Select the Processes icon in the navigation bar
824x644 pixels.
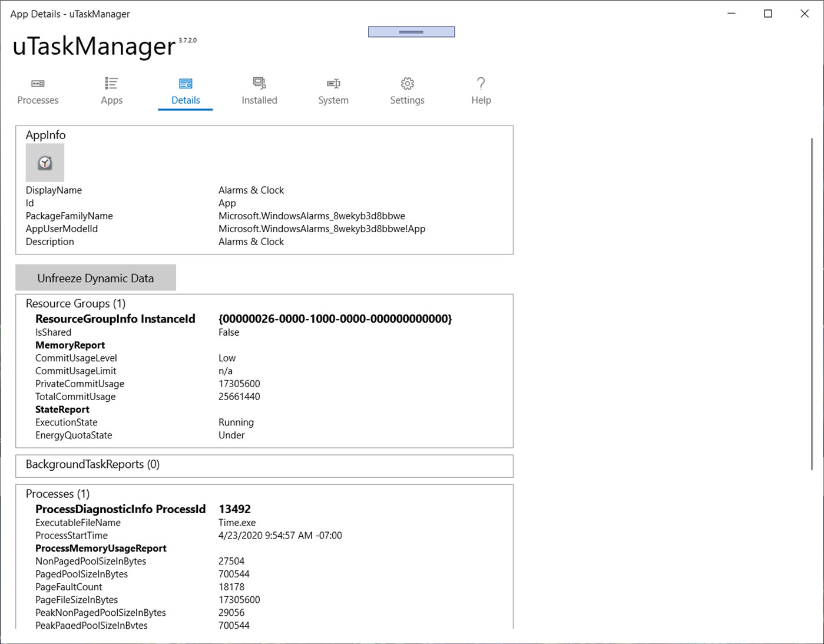37,84
